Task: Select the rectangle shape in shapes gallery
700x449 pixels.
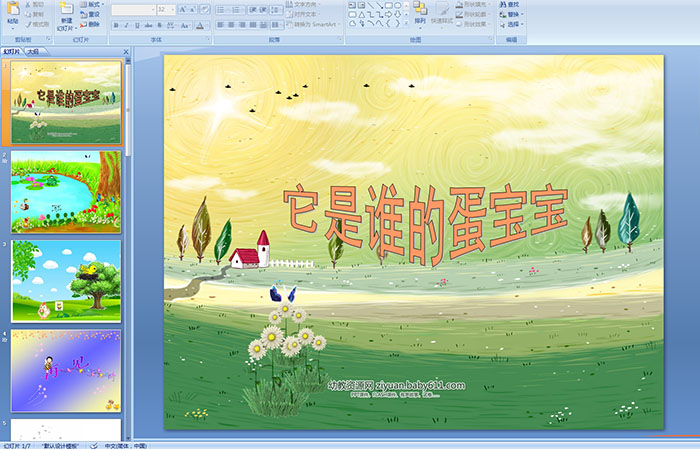Action: click(x=389, y=5)
